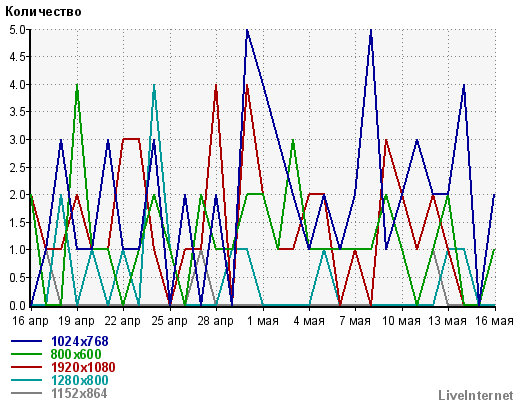Click the 5.0 y-axis value

point(17,30)
